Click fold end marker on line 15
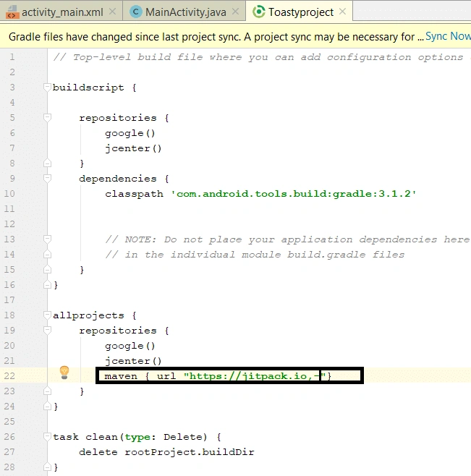This screenshot has width=471, height=476. click(47, 270)
